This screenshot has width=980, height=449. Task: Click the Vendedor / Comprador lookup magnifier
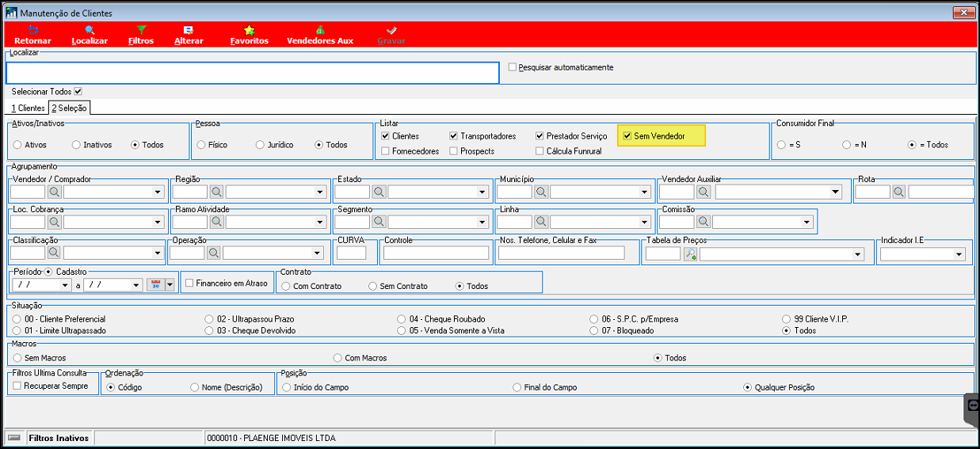pos(54,192)
